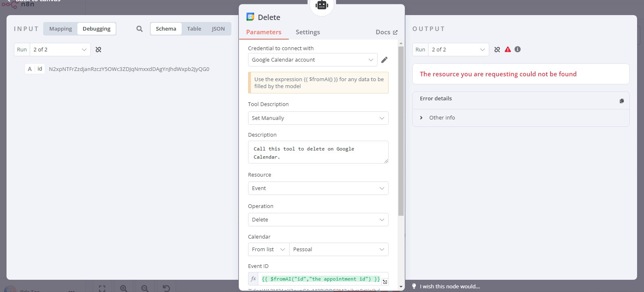Click the unlink runs icon in OUTPUT panel
Screen dimensions: 644x292
coord(497,50)
